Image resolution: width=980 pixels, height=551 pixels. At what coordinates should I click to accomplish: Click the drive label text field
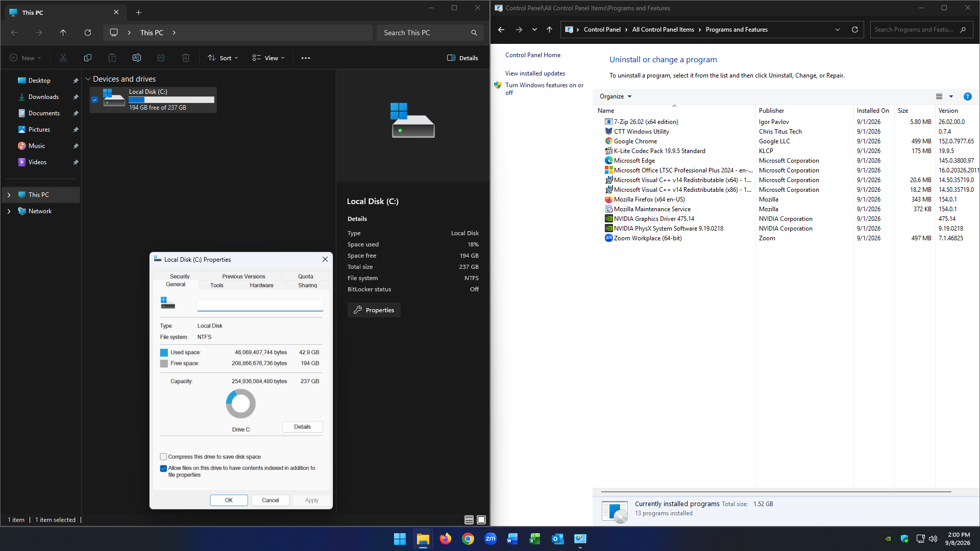(260, 305)
